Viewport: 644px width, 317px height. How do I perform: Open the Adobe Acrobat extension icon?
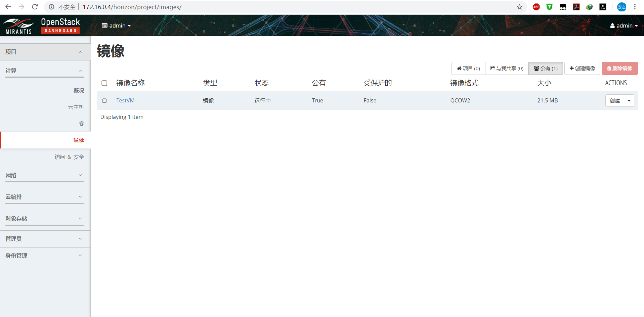(576, 7)
